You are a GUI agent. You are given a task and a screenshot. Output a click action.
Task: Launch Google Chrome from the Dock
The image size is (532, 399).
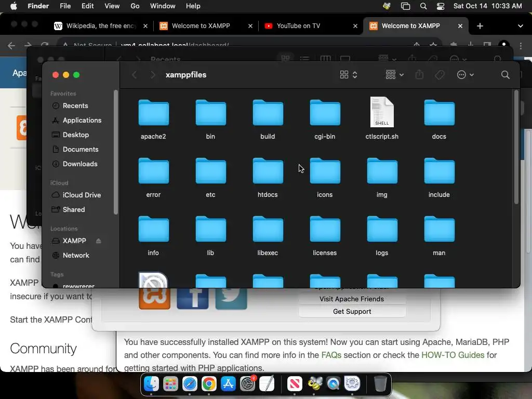209,384
